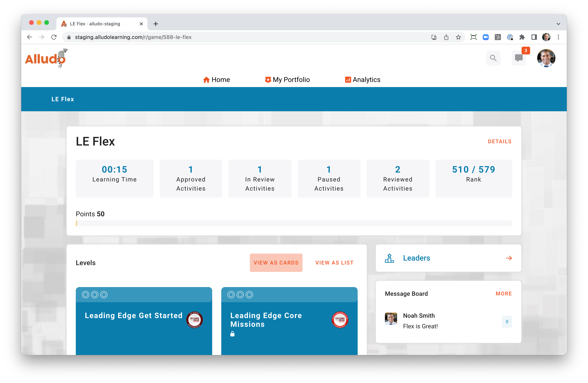Click the Alludo lemur logo
588x383 pixels.
[x=46, y=58]
